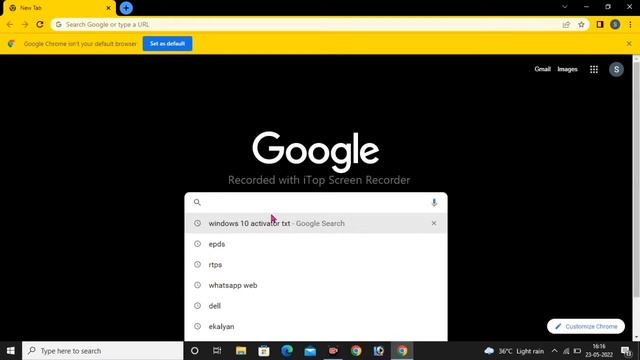
Task: Open Task View on taskbar
Action: coord(217,351)
